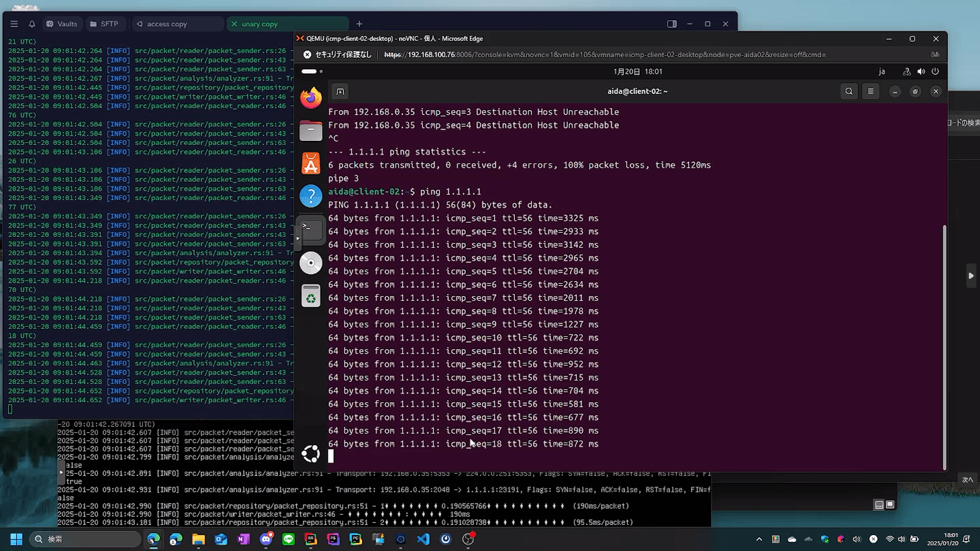980x551 pixels.
Task: Open the Vaults section
Action: (x=62, y=24)
